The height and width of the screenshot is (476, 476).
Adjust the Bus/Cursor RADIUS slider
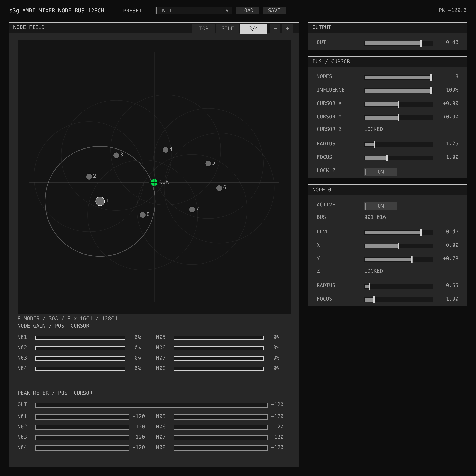point(398,145)
